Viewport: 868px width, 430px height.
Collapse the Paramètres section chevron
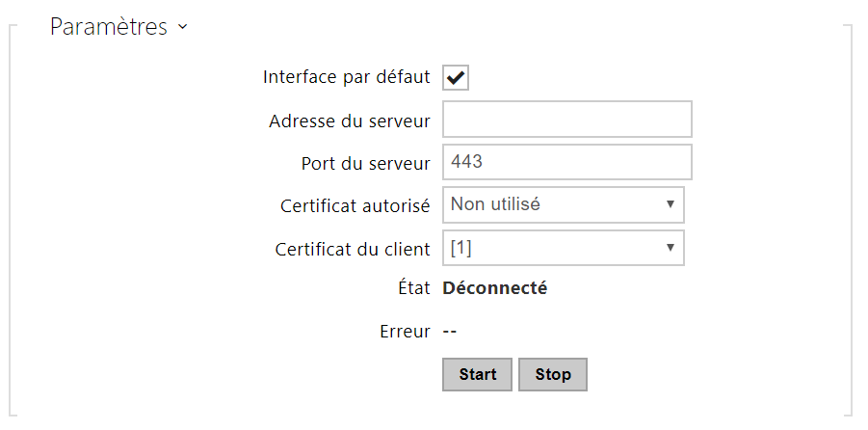(x=182, y=28)
